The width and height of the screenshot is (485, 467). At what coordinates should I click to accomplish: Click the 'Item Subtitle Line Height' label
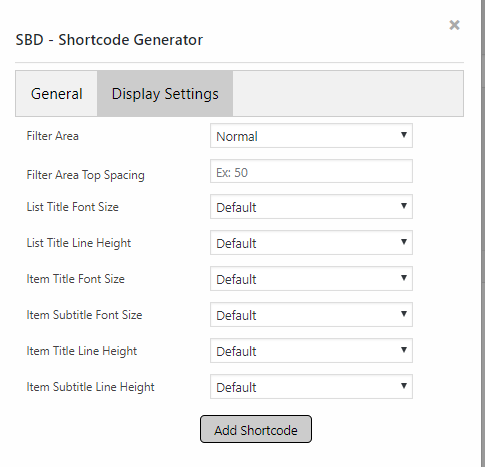[x=91, y=387]
